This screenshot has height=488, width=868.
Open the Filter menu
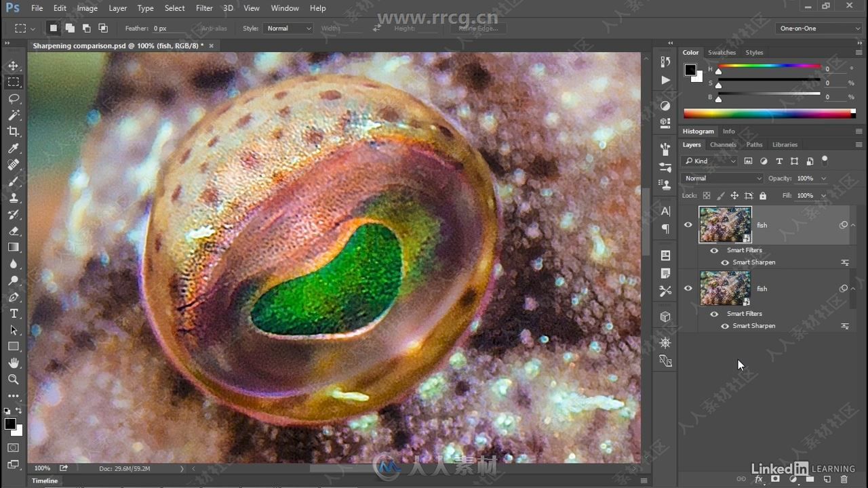click(x=204, y=8)
